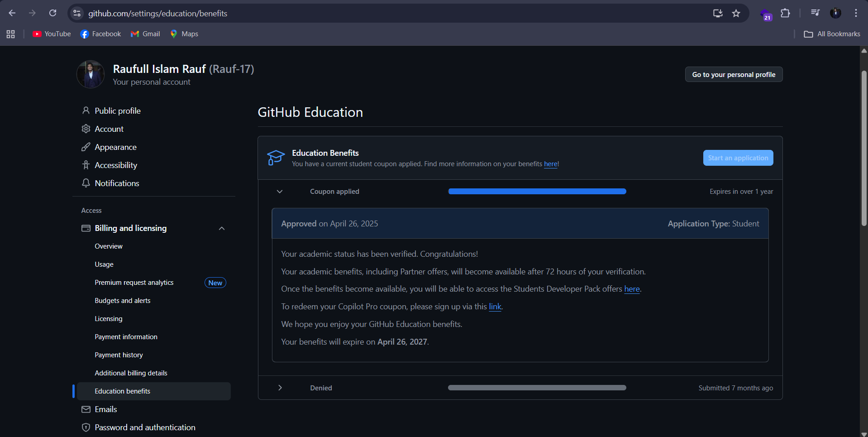This screenshot has width=868, height=437.
Task: Open the Copilot Pro coupon sign-up link
Action: click(x=495, y=307)
